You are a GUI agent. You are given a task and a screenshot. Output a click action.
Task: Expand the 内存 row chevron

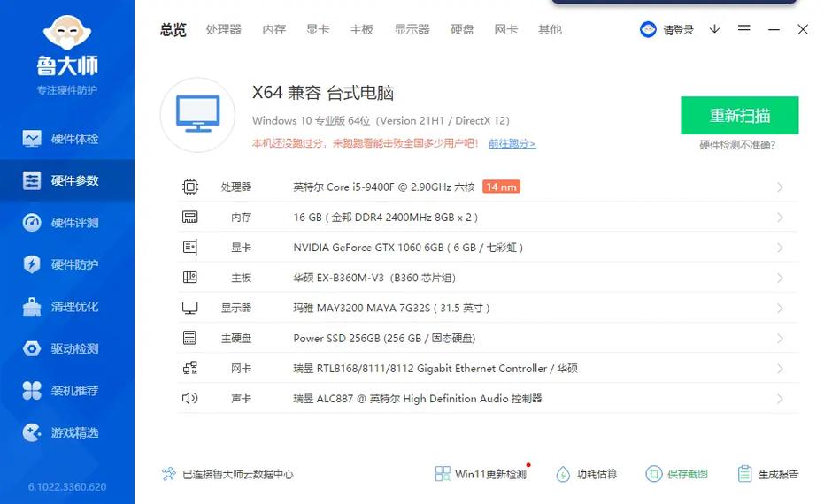780,218
